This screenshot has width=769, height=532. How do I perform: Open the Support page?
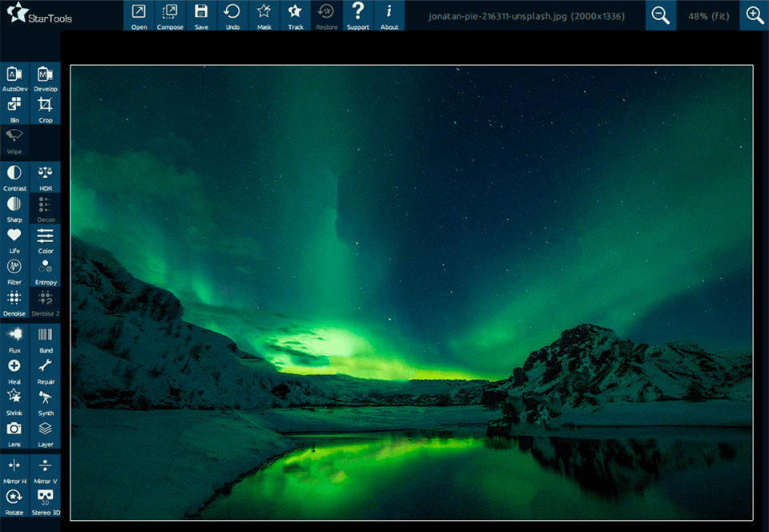(357, 14)
